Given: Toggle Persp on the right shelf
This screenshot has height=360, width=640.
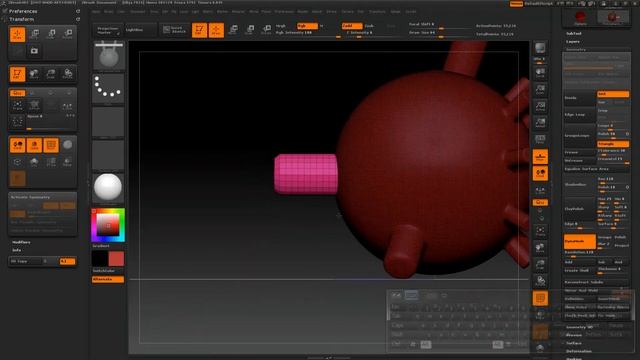Looking at the screenshot, I should (540, 140).
